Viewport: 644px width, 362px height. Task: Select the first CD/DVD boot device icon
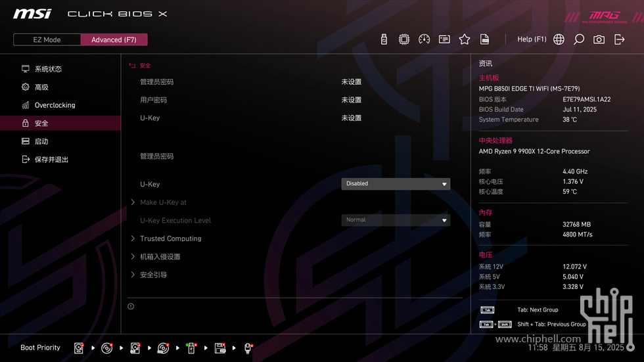106,348
